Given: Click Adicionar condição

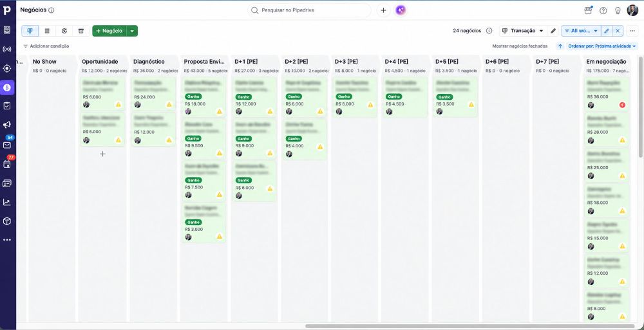Looking at the screenshot, I should [x=46, y=46].
